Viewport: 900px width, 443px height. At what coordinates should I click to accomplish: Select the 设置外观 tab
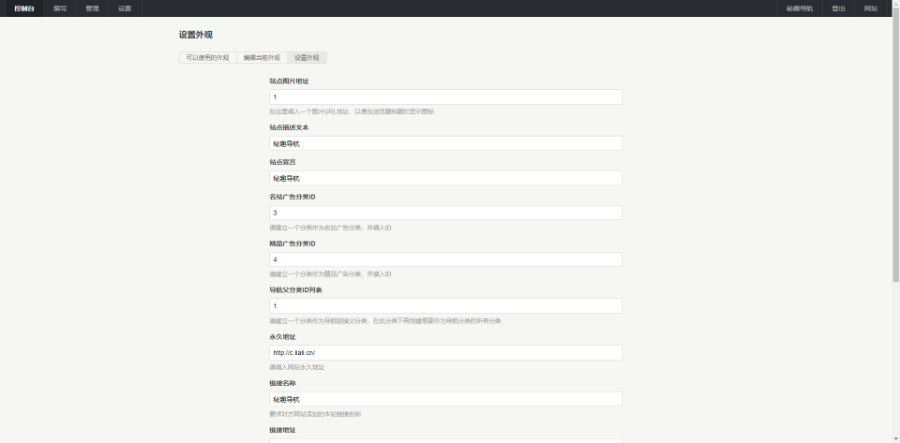(307, 58)
